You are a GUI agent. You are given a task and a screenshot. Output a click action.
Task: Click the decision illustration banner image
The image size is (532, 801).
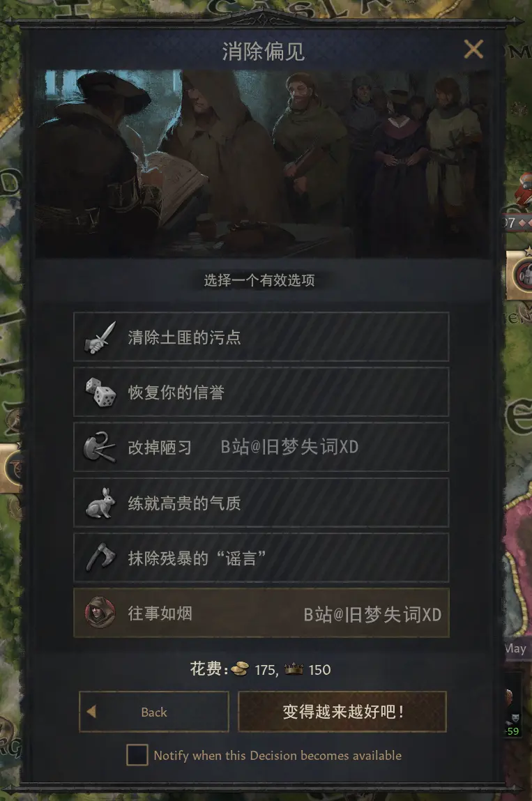tap(263, 163)
